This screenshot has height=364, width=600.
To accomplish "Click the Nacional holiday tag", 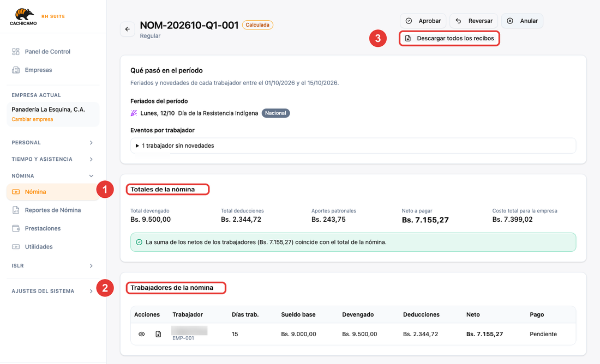I will tap(275, 113).
